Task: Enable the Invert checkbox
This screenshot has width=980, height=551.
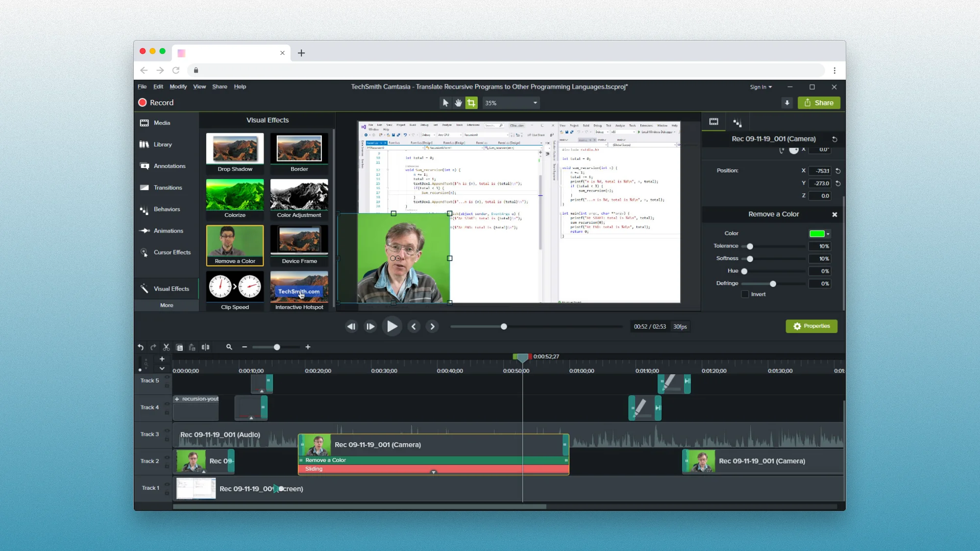Action: (745, 294)
